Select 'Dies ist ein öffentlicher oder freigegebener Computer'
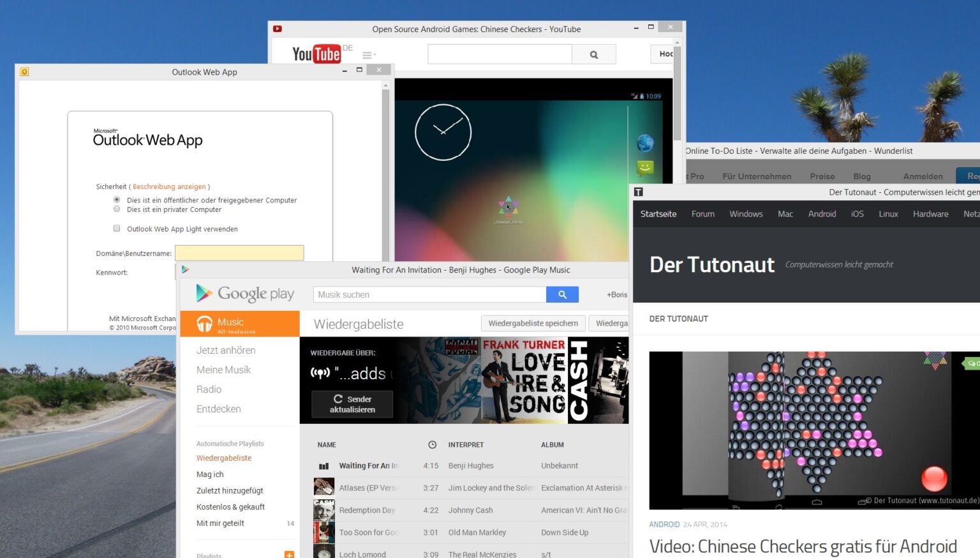 (x=117, y=200)
